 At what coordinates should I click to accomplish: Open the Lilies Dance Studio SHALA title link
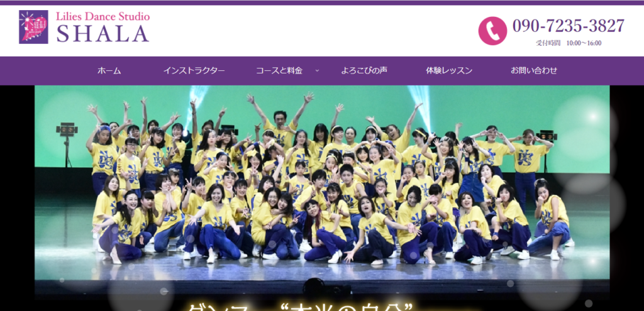(x=103, y=28)
